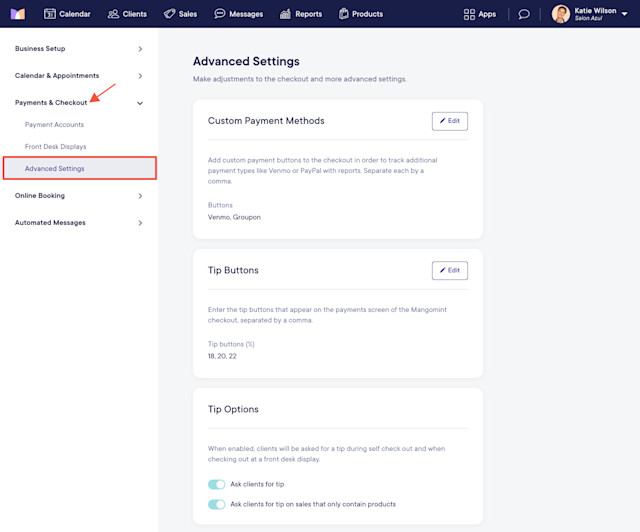
Task: Click the Clients people icon
Action: coord(113,14)
